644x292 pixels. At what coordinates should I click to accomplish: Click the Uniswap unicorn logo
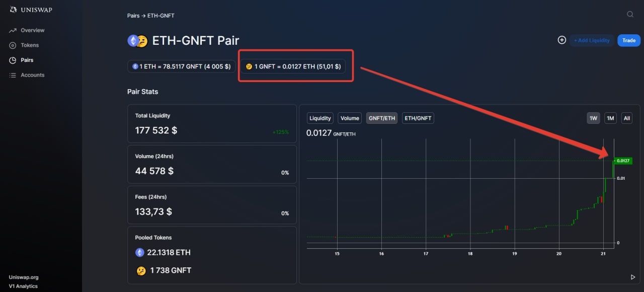pyautogui.click(x=13, y=10)
